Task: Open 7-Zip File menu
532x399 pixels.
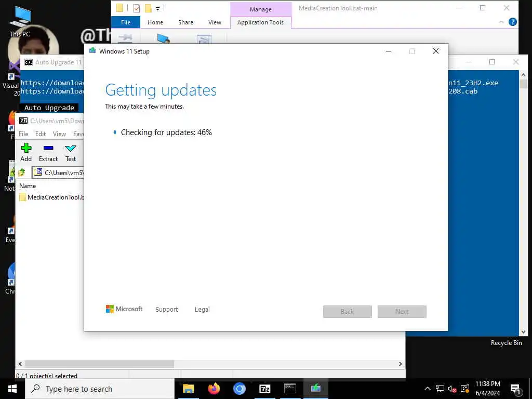Action: pos(23,134)
